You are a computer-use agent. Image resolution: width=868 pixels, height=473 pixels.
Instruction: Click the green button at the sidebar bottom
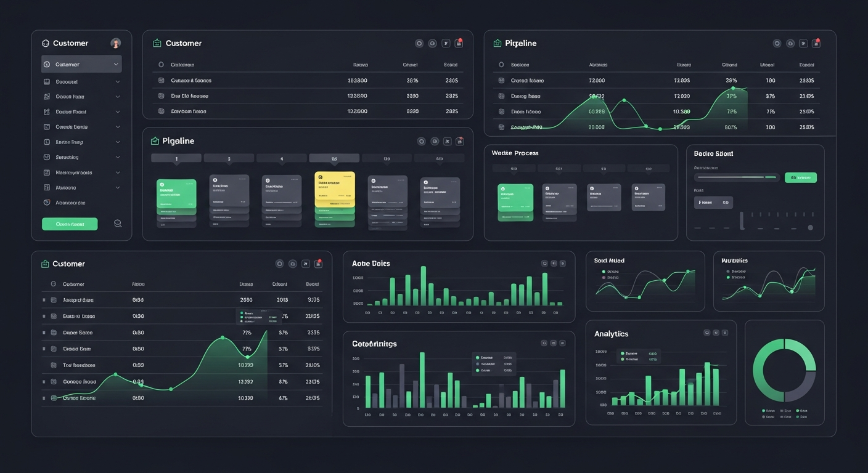(x=70, y=224)
